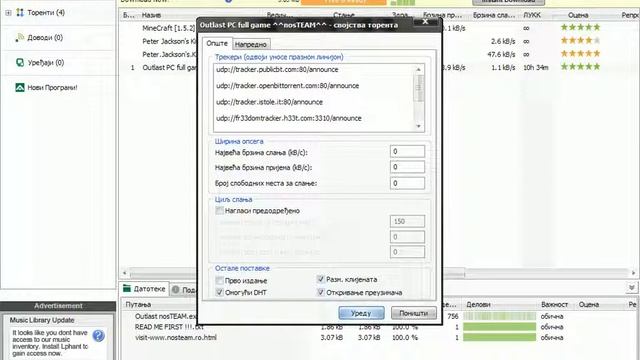Toggle the Омогући DHT checkbox
Screen dimensions: 640x360
click(220, 292)
